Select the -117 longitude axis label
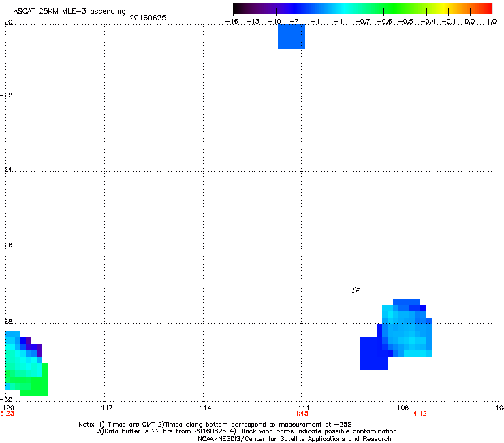 click(x=104, y=408)
